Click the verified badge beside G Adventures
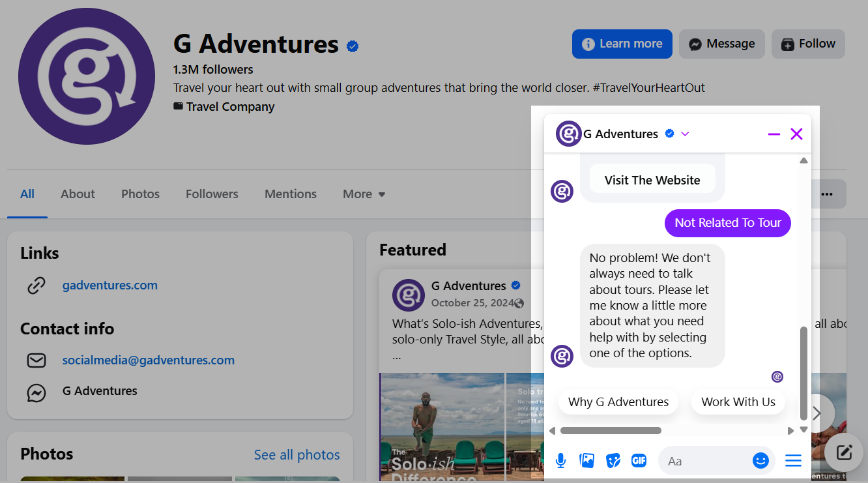868x483 pixels. point(353,46)
